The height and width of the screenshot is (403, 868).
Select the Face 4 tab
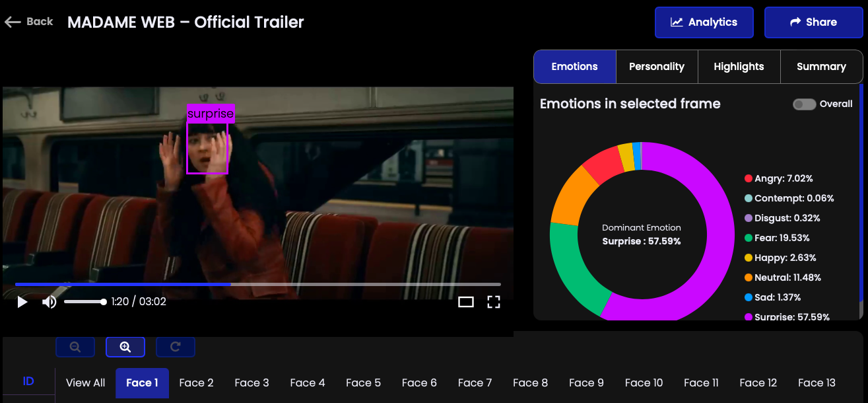point(308,383)
